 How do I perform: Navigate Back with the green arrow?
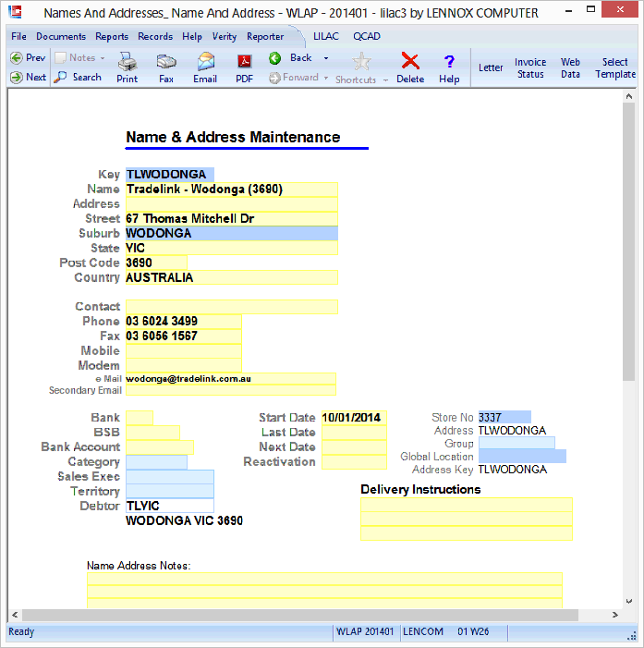click(x=290, y=58)
